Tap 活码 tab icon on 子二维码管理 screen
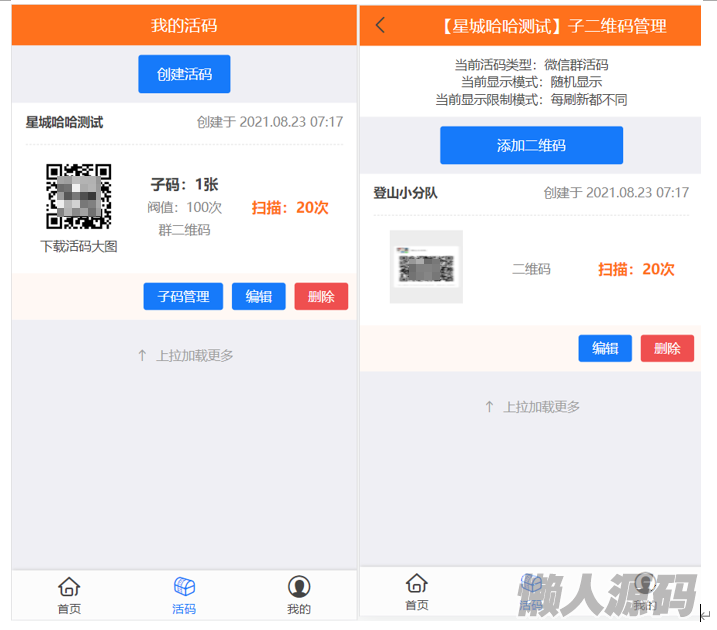Screen dimensions: 717x630 click(x=531, y=585)
